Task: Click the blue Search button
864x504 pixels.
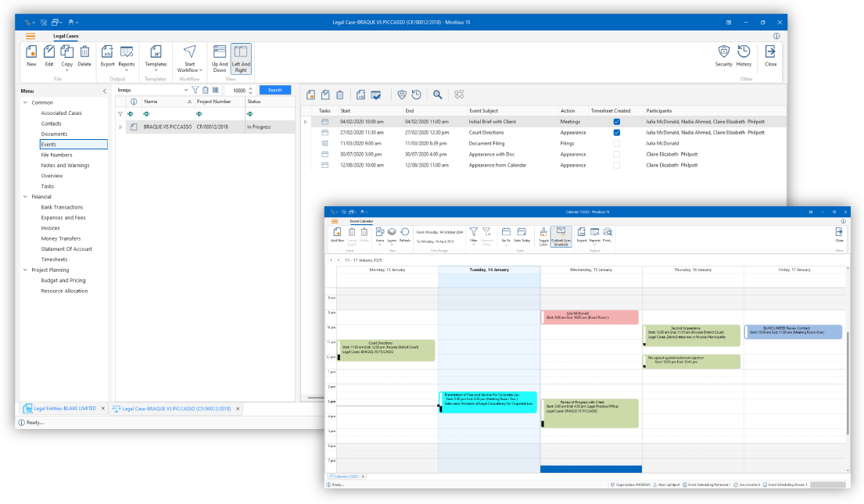Action: [274, 91]
